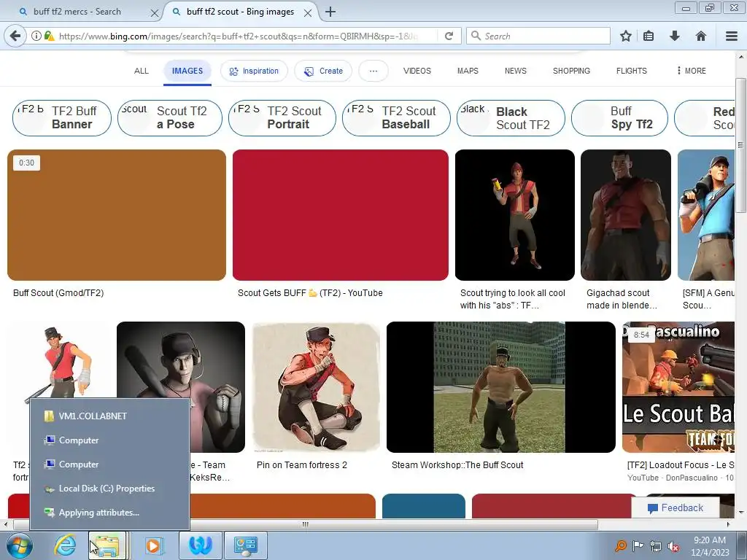Screen dimensions: 747x560
Task: Open the ALL search results tab
Action: coord(141,71)
